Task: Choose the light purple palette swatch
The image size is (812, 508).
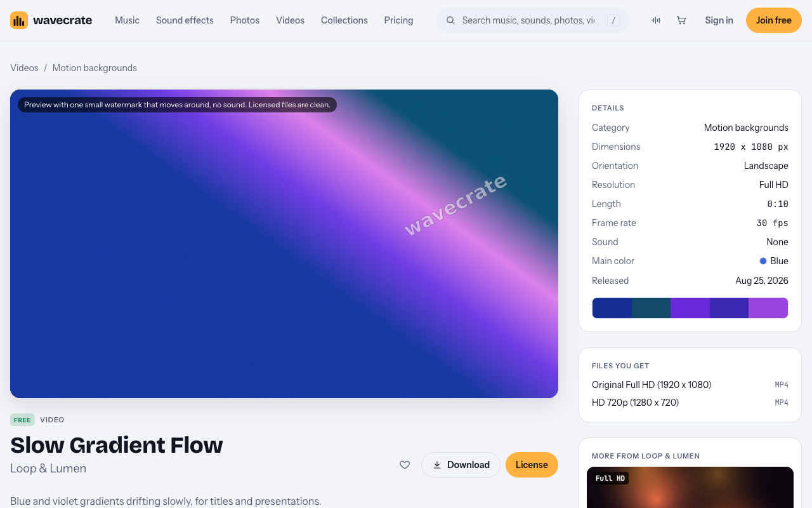Action: coord(768,308)
